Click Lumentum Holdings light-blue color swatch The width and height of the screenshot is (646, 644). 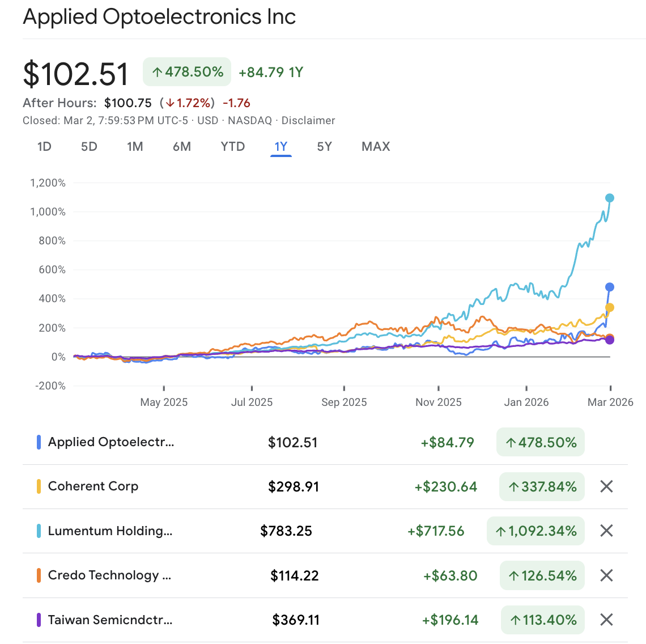[x=39, y=531]
